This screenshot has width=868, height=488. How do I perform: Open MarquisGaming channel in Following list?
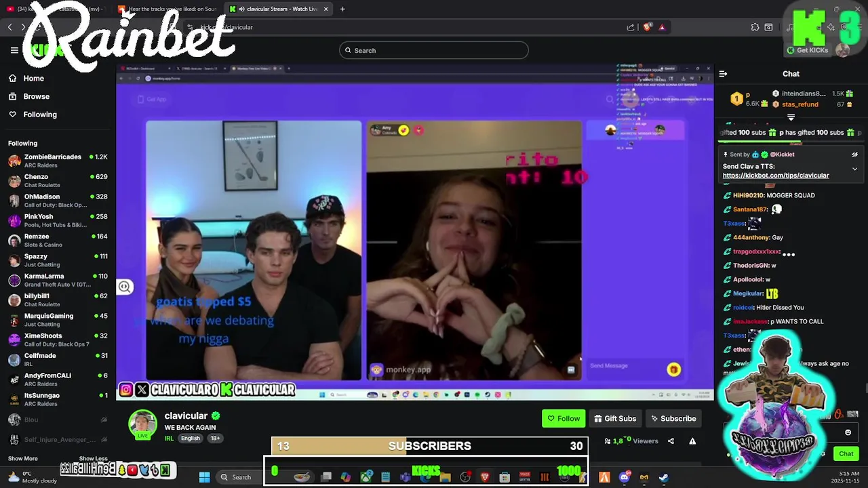coord(58,320)
